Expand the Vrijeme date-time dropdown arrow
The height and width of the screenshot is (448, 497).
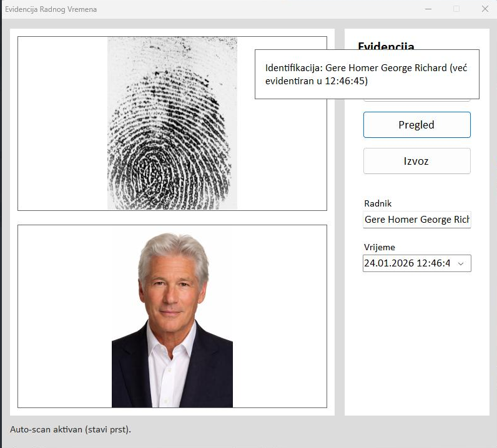point(461,264)
